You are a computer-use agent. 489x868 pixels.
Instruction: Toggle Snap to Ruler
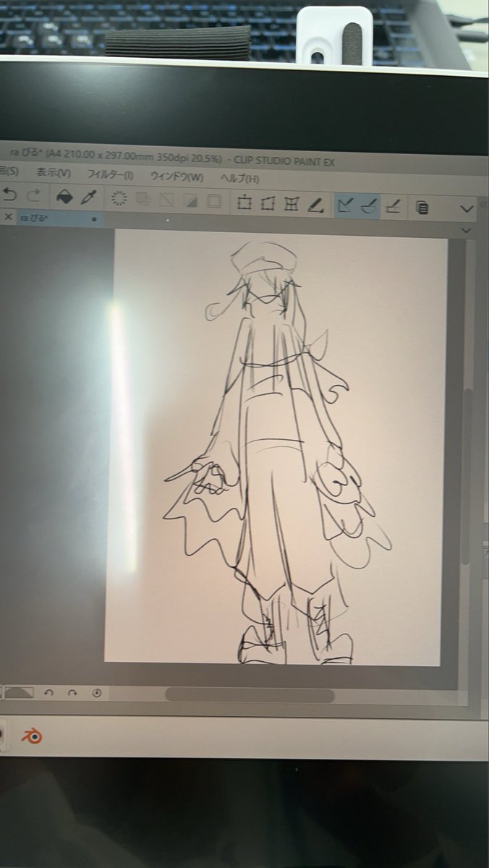[x=346, y=206]
